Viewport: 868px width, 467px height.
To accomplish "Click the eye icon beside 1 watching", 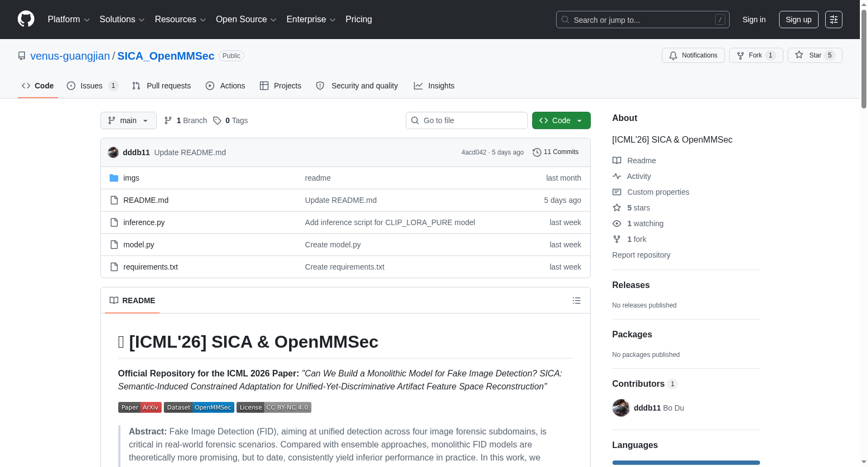I will pyautogui.click(x=617, y=223).
